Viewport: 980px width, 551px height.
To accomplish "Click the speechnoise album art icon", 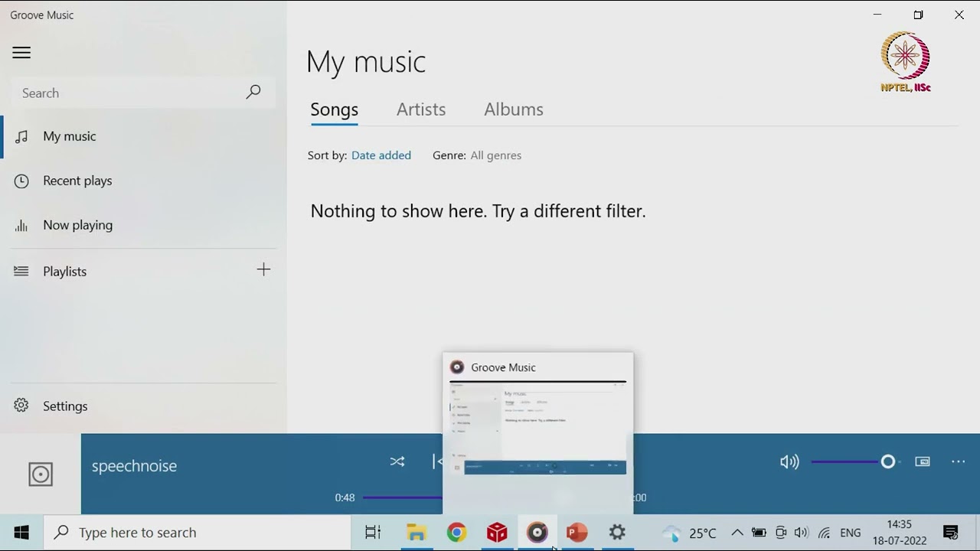I will 41,474.
